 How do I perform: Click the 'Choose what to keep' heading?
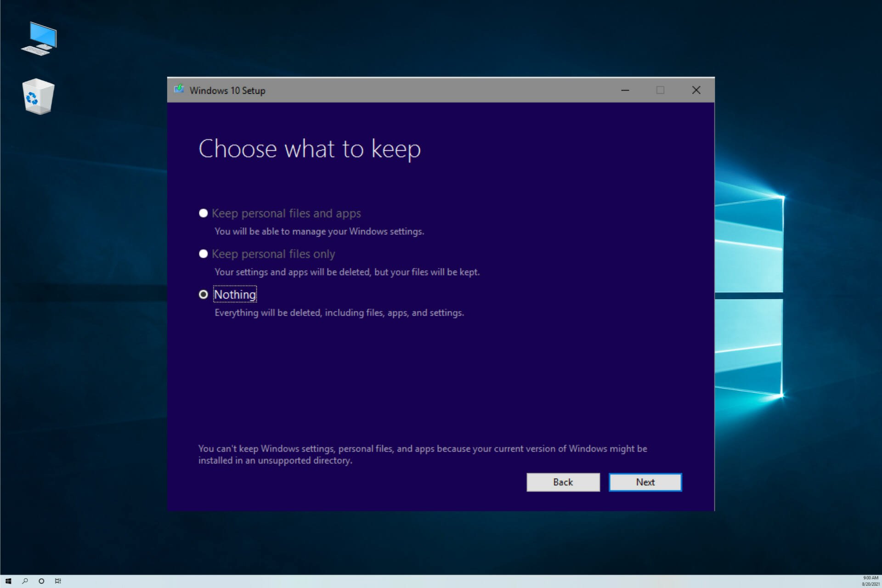(x=310, y=149)
